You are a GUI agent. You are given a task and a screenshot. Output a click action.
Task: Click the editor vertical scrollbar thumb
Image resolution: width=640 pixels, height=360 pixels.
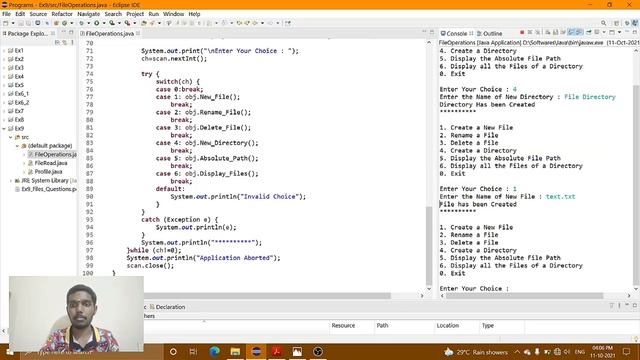tap(429, 245)
